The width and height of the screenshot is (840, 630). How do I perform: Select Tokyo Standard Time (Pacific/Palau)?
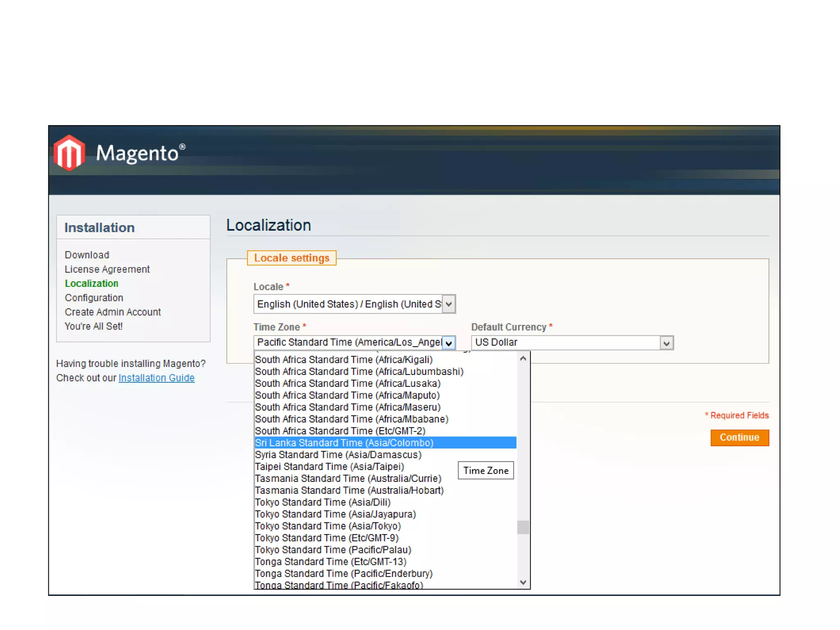[x=333, y=550]
